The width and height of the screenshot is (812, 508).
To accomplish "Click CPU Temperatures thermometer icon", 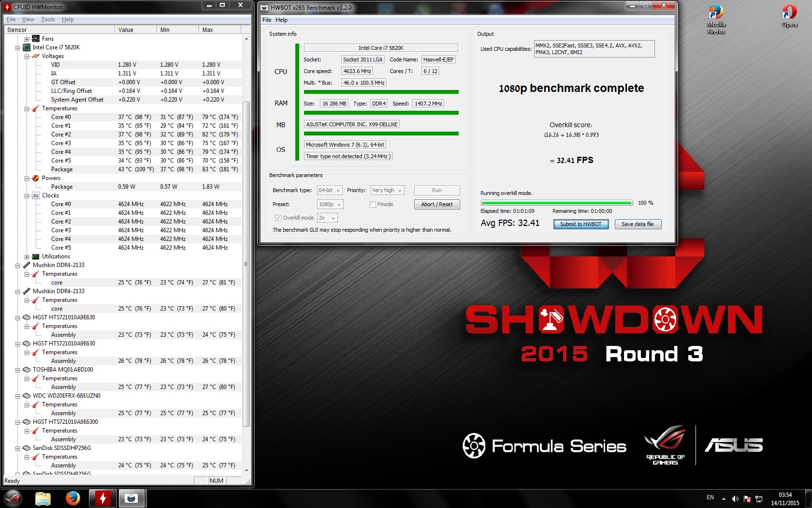I will click(x=36, y=108).
